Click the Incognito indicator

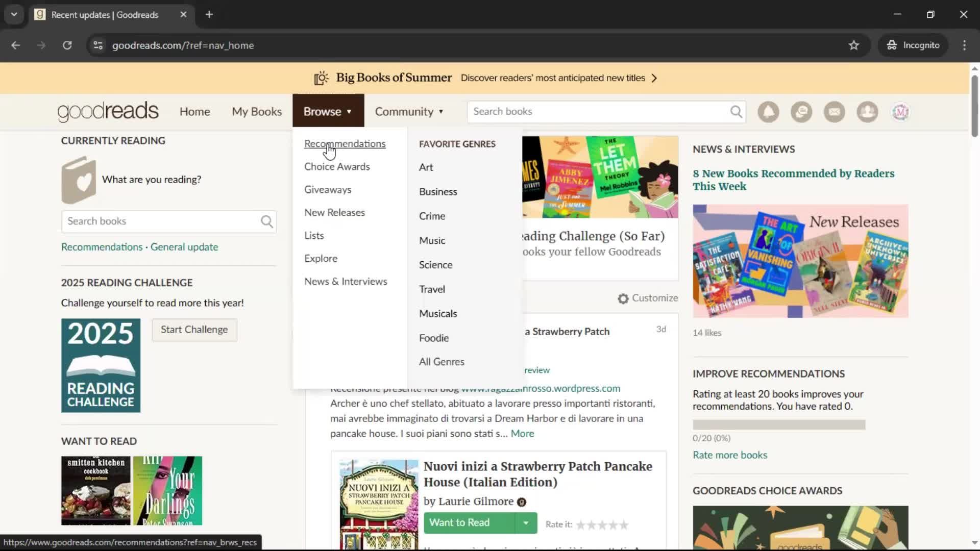pos(913,45)
